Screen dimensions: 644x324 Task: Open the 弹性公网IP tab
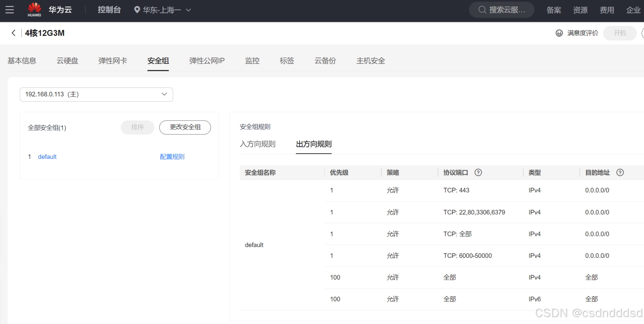(x=207, y=61)
